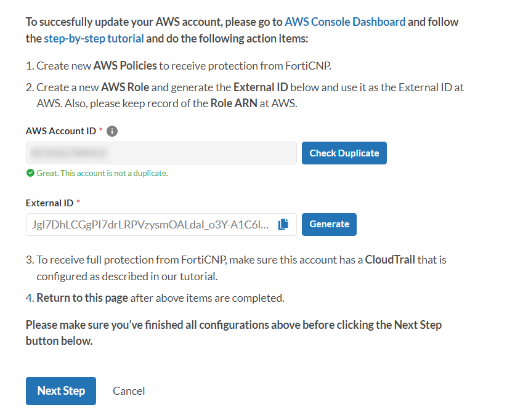Copy the External ID using the clipboard icon

tap(283, 224)
